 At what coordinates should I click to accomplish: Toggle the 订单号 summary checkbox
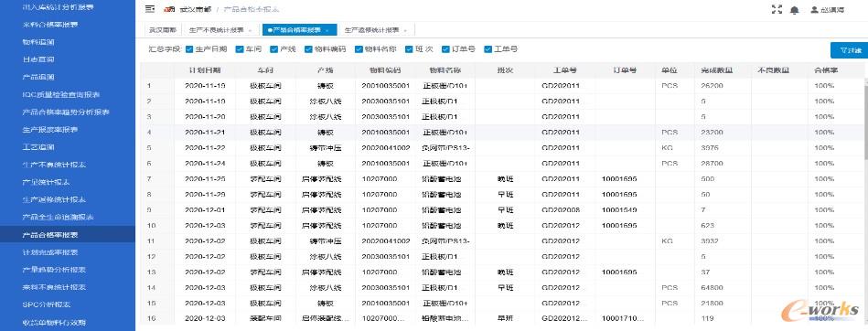(445, 48)
